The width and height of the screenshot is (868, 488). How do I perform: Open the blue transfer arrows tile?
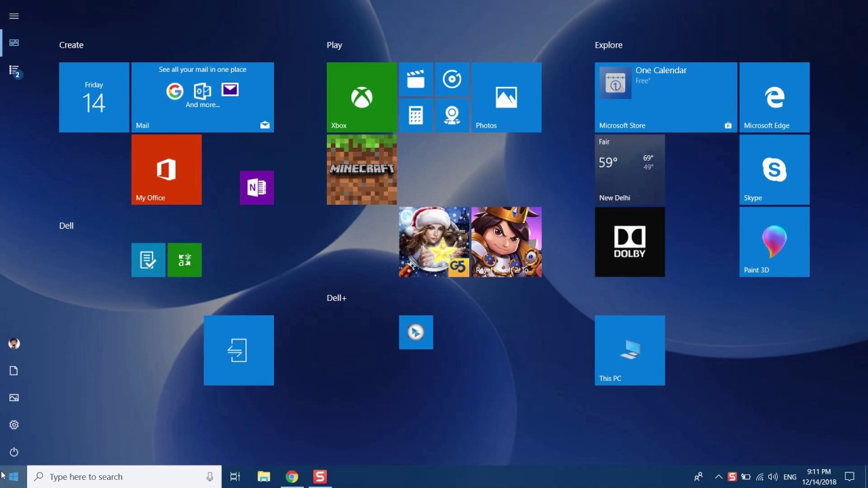239,350
